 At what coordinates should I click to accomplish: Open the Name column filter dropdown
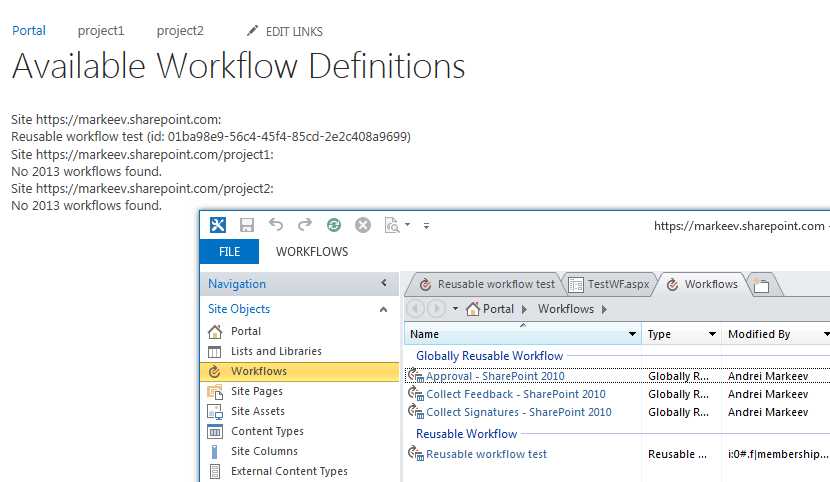(632, 334)
